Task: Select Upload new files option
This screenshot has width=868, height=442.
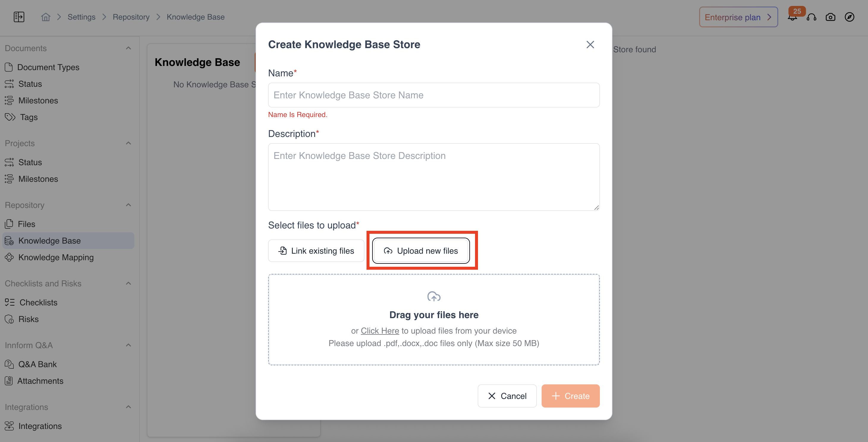Action: [x=421, y=250]
